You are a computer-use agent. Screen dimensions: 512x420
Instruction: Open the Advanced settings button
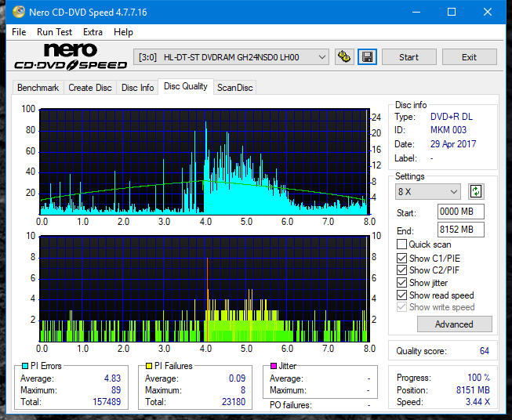454,324
